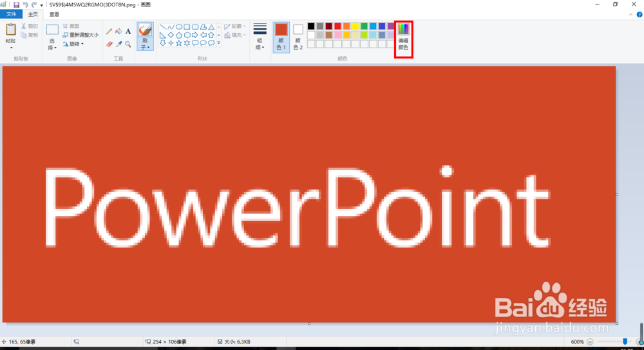
Task: Select the Eraser tool
Action: tap(109, 44)
